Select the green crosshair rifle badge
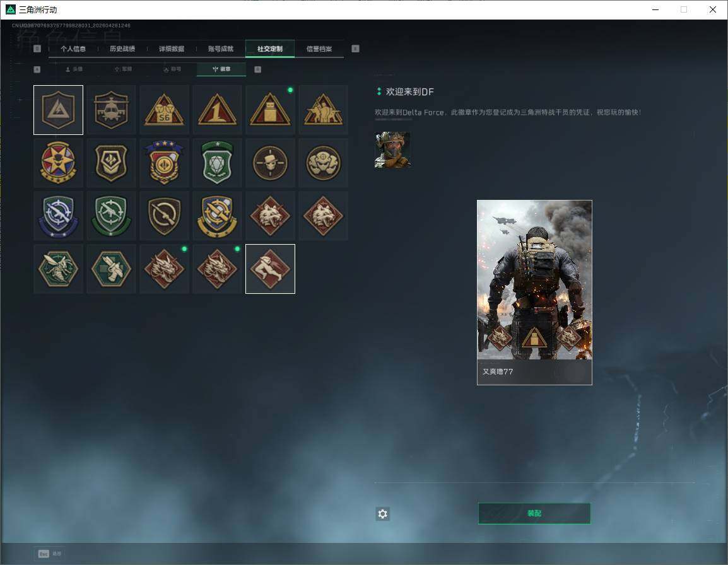 coord(111,216)
